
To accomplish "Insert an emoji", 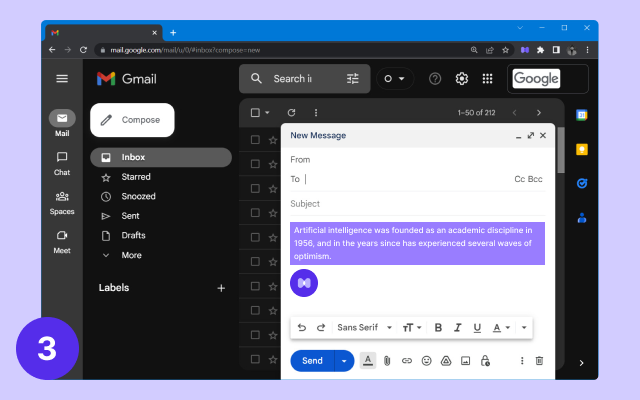I will (427, 361).
